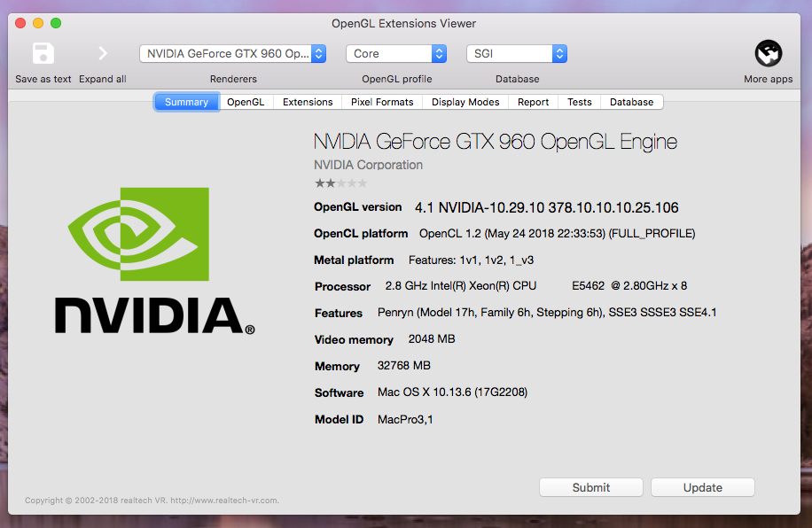This screenshot has height=528, width=812.
Task: Click the OpenCL 1.2 platform value text
Action: click(558, 234)
